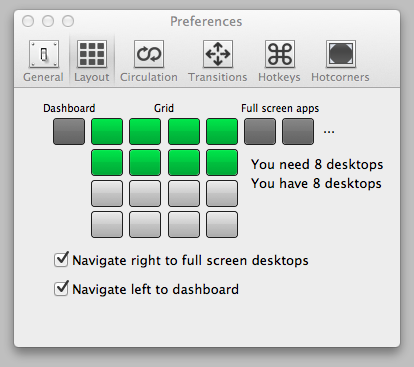Click the dark Dashboard square

click(x=69, y=131)
